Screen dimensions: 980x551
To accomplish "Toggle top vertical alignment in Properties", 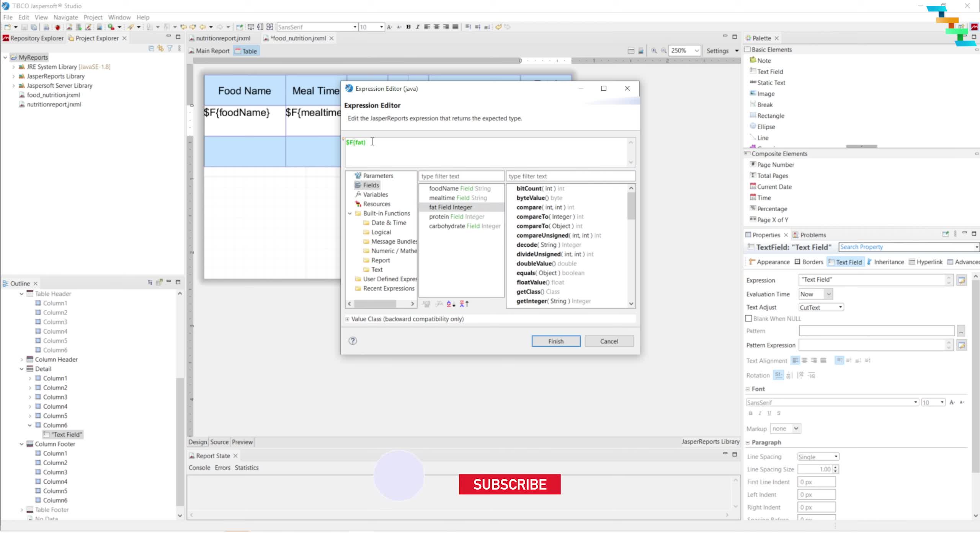I will [x=839, y=360].
